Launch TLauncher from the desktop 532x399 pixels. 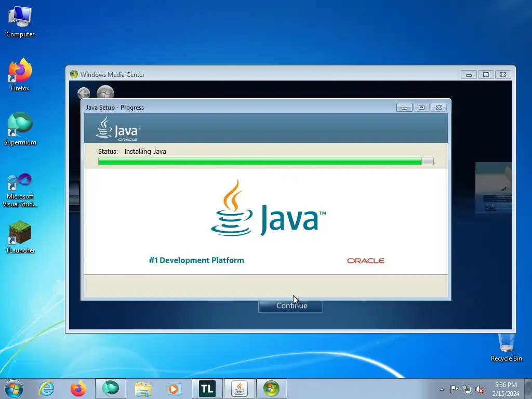tap(20, 237)
